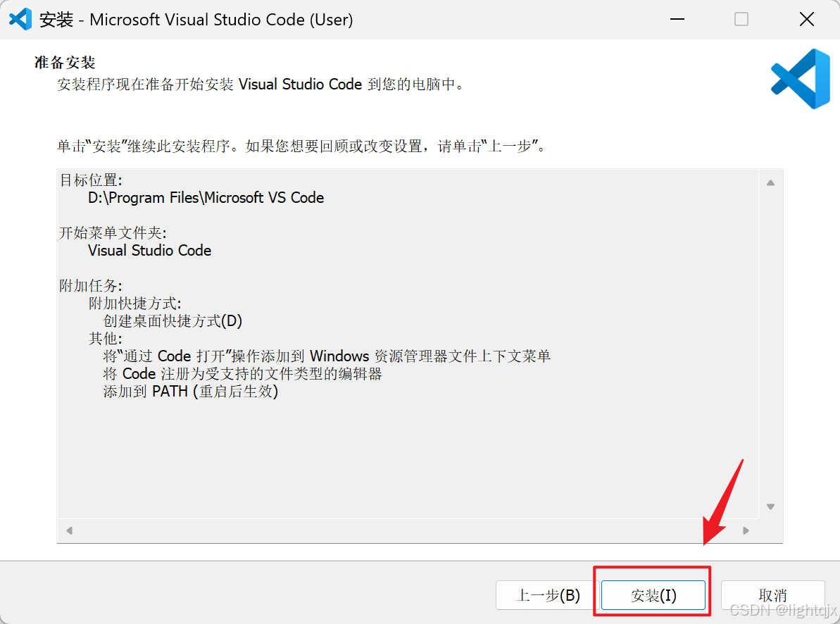Click the summary box scroll up arrow
Screen dimensions: 840x624
point(770,183)
